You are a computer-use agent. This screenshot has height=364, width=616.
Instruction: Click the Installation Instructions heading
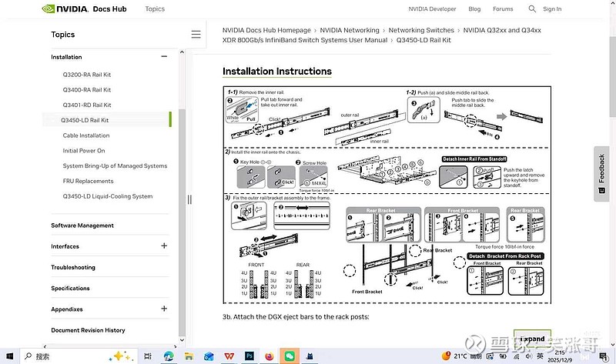tap(277, 72)
